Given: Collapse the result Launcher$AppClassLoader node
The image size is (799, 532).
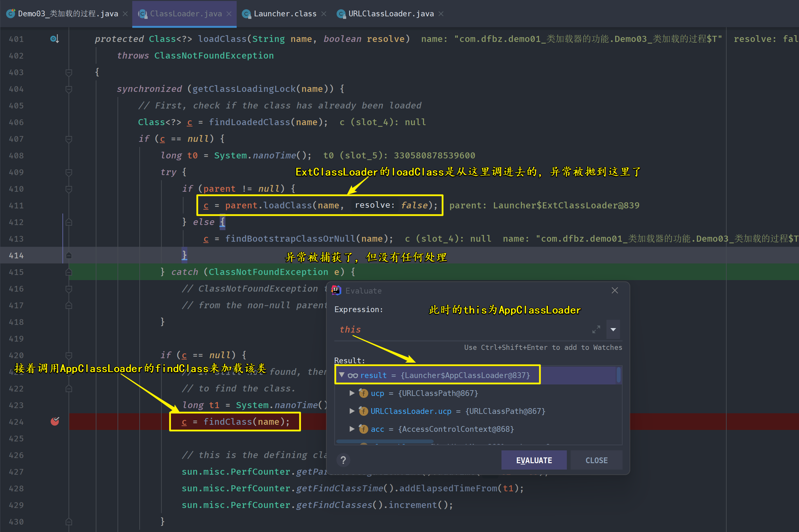Looking at the screenshot, I should 341,375.
